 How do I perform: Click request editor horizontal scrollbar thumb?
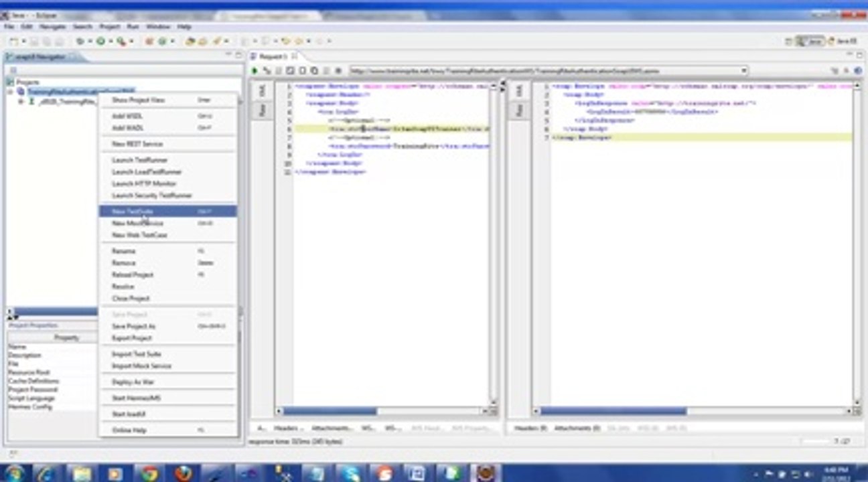[x=329, y=411]
